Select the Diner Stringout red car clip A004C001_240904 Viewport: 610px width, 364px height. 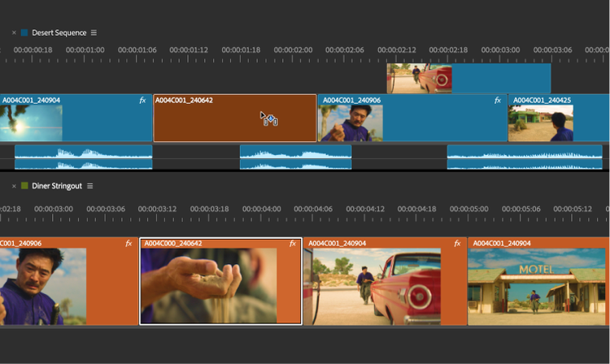click(386, 281)
